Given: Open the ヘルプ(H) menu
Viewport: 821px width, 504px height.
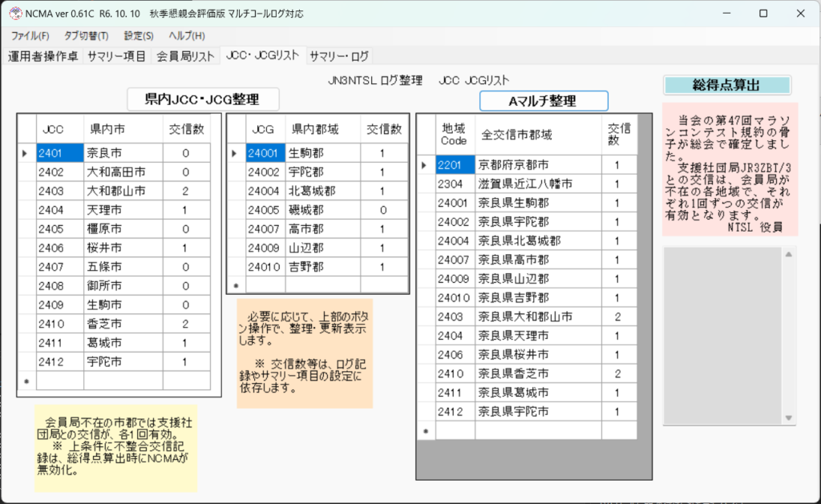Looking at the screenshot, I should coord(187,36).
